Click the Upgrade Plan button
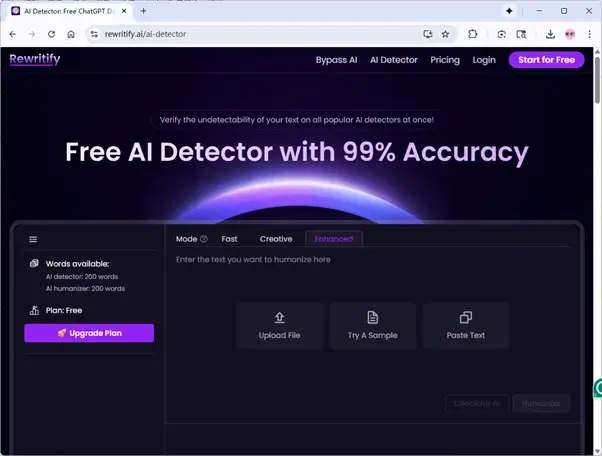 [x=89, y=333]
